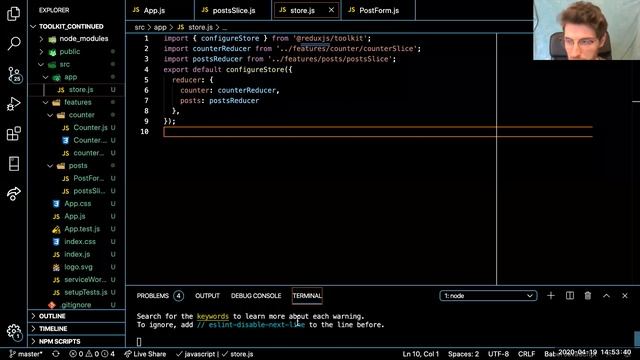
Task: Open Counter.js in the file tree
Action: click(x=76, y=127)
